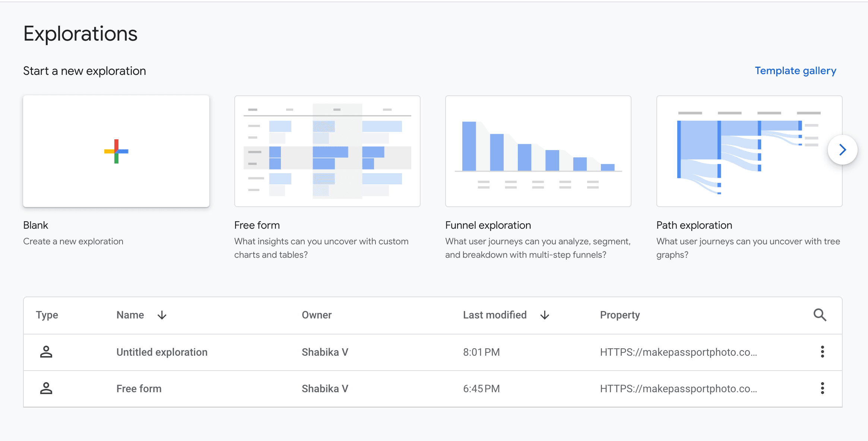Open more options for Free form row

coord(822,388)
